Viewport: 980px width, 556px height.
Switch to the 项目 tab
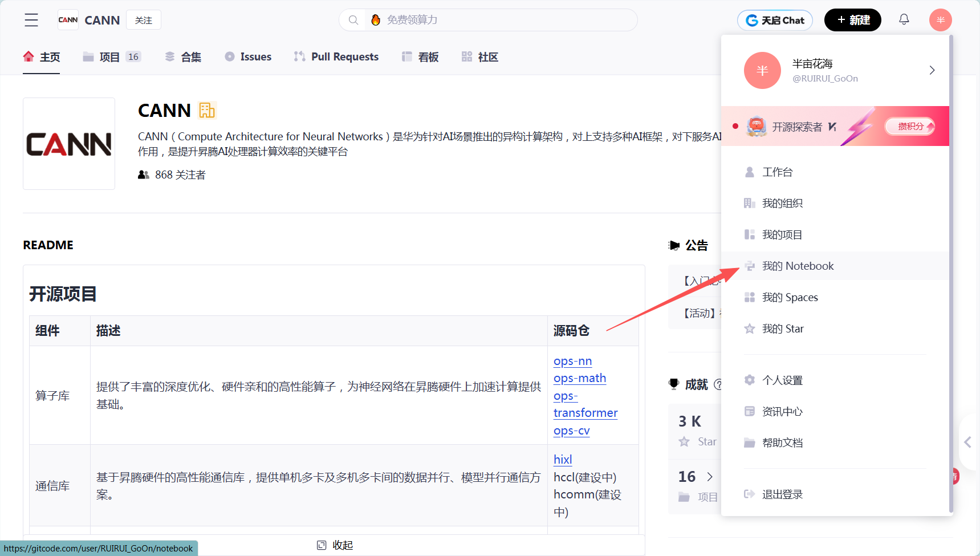click(112, 56)
